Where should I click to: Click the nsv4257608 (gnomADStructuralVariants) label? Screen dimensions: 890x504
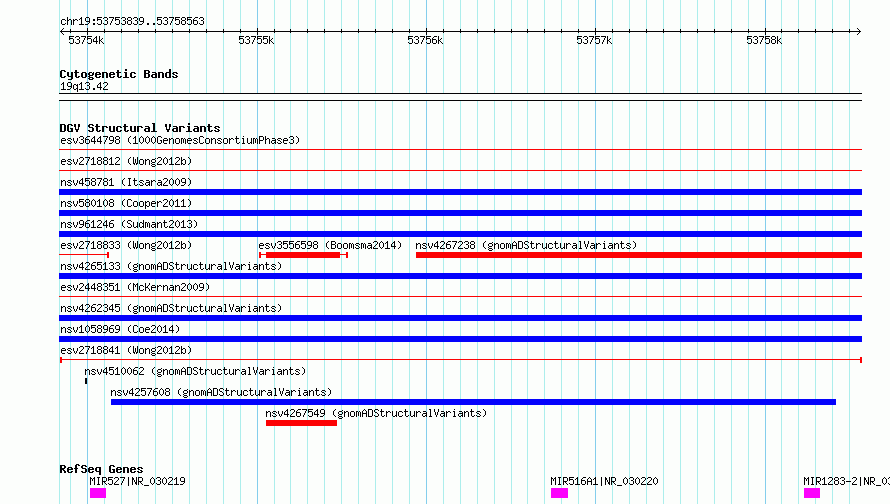tap(221, 392)
